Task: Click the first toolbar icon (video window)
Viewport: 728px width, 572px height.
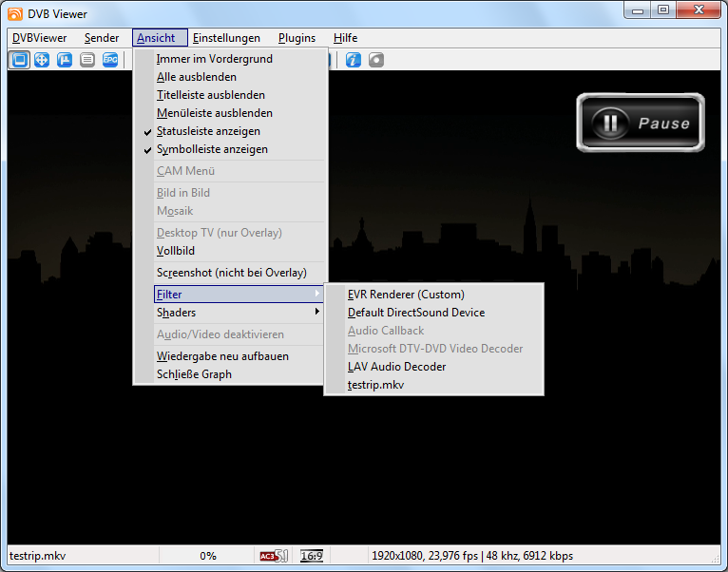Action: [x=19, y=60]
